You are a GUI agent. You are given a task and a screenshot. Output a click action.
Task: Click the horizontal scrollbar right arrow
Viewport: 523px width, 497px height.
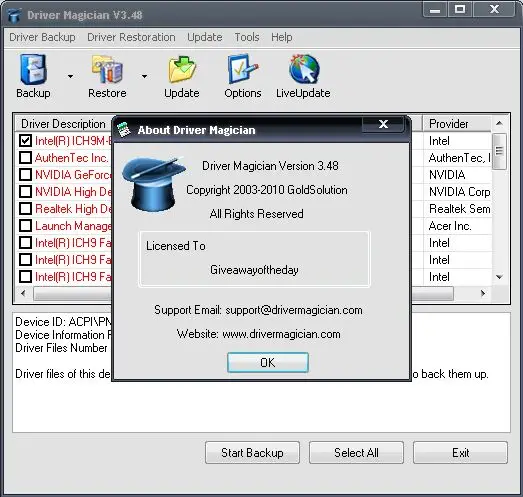coord(483,293)
